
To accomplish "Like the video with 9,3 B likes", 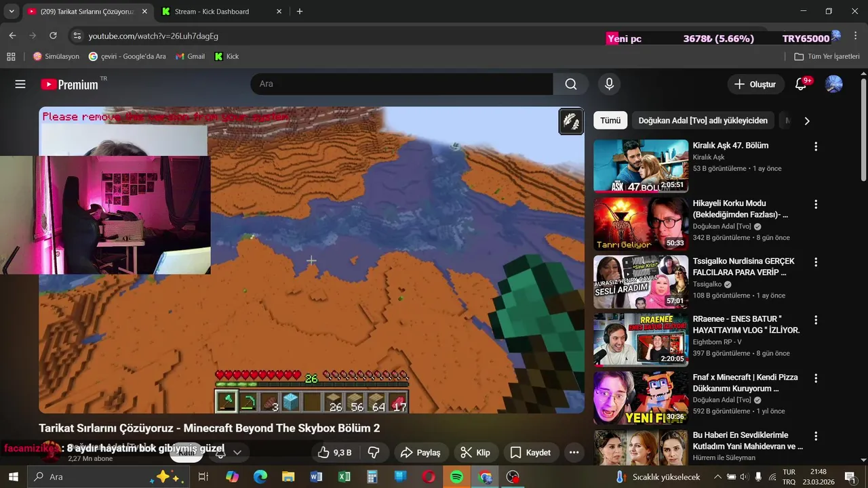I will pos(335,453).
